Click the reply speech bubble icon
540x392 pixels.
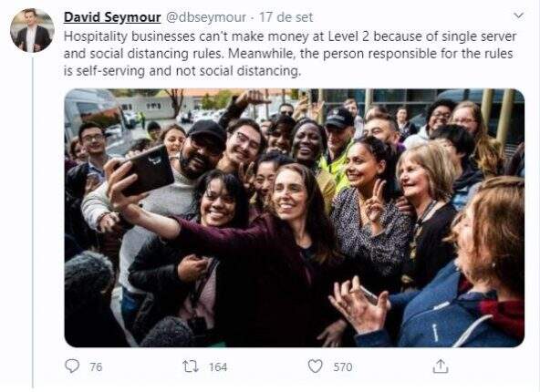[72, 366]
